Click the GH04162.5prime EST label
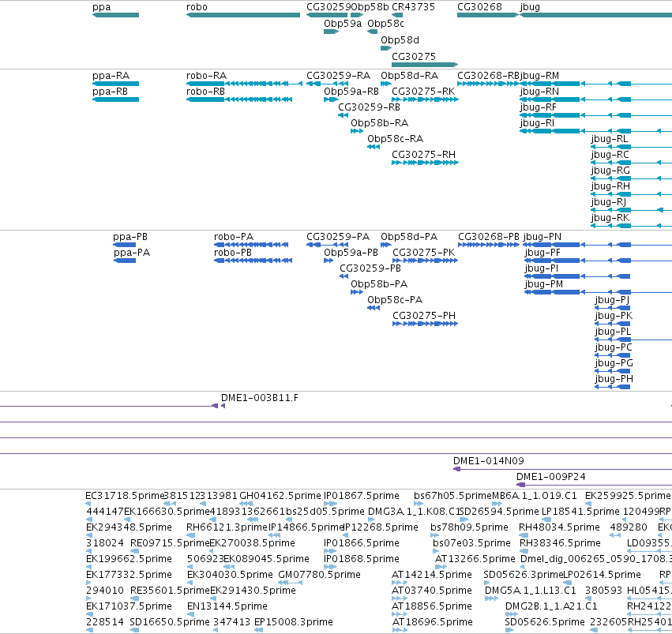The width and height of the screenshot is (672, 634). click(280, 496)
